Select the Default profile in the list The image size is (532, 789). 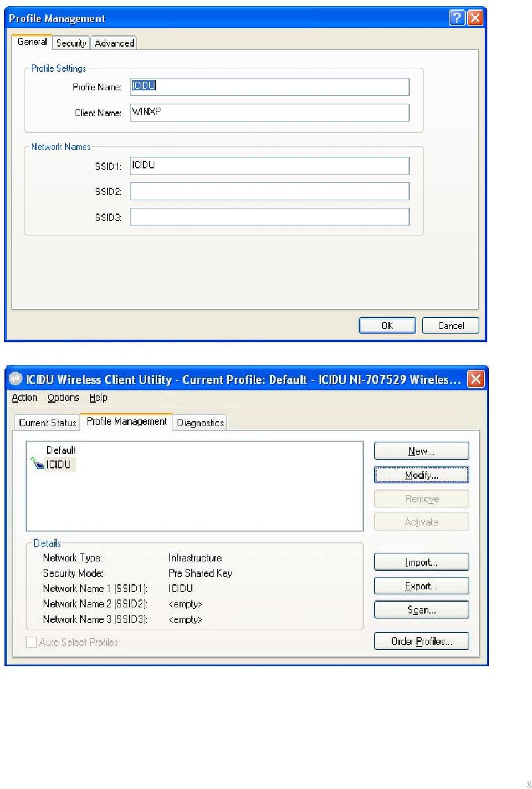coord(61,450)
